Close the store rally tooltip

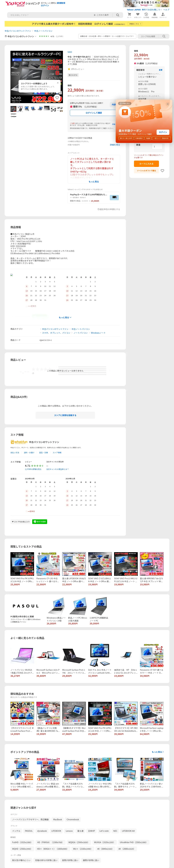(57, 83)
